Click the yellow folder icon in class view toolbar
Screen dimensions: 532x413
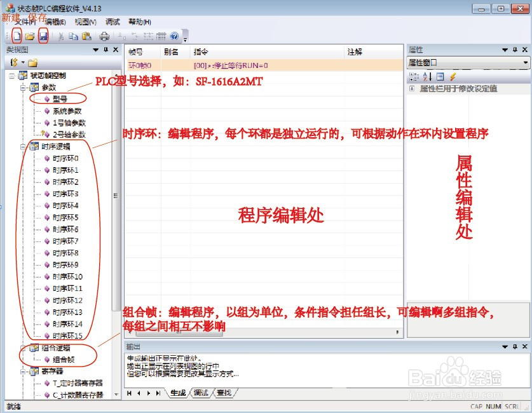(33, 63)
